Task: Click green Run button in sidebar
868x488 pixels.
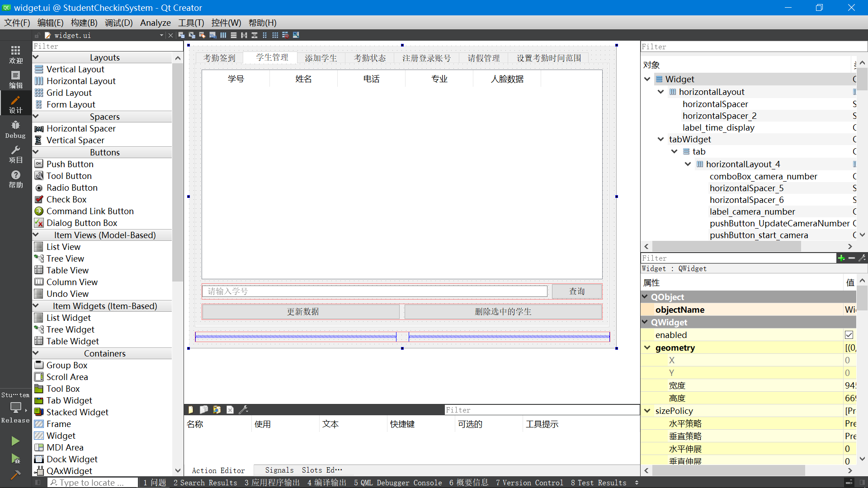Action: (15, 441)
